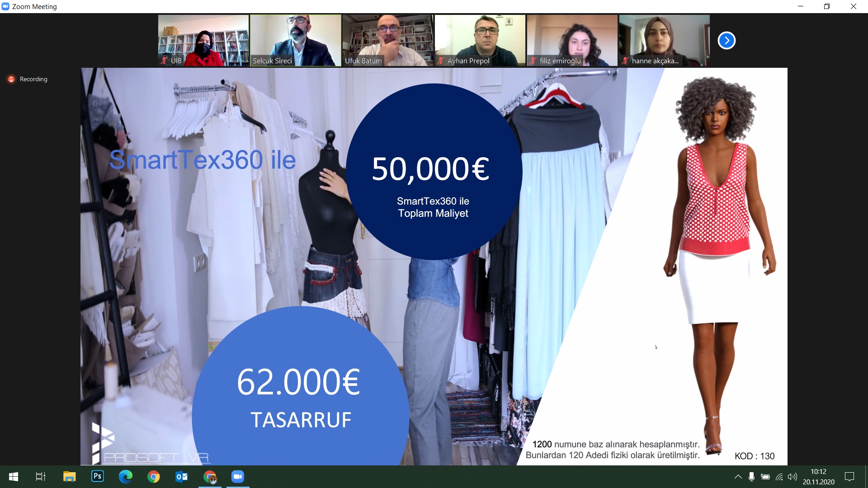Click the Recording indicator
868x488 pixels.
[x=28, y=79]
